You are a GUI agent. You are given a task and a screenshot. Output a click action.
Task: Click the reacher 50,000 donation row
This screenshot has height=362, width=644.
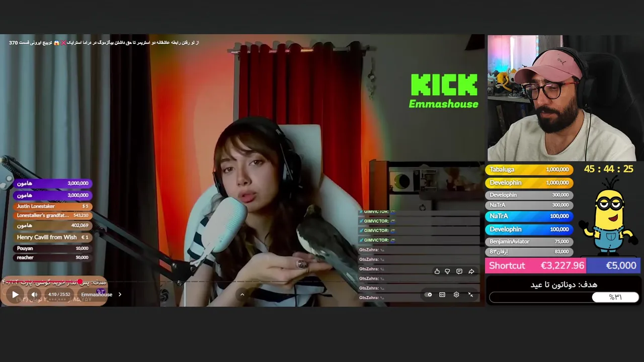[53, 257]
